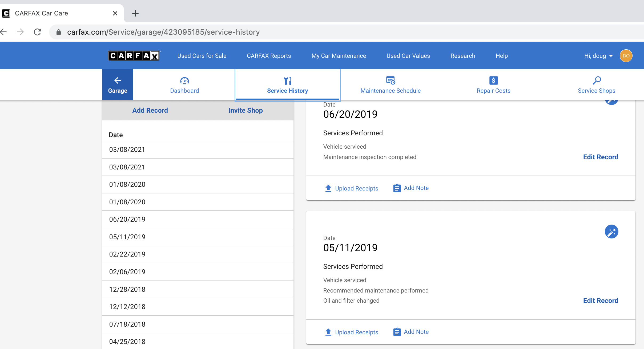Click the Repair Costs dollar icon
This screenshot has height=349, width=644.
pos(493,80)
